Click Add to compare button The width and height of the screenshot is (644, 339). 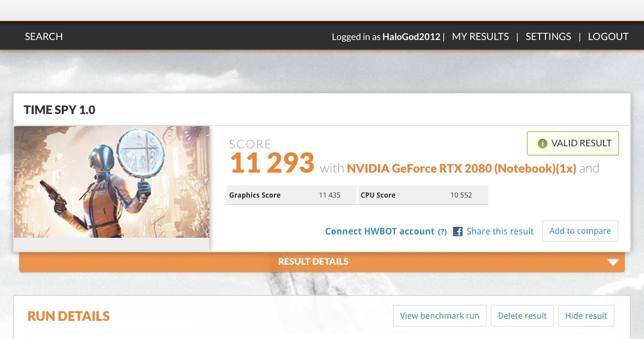point(580,231)
